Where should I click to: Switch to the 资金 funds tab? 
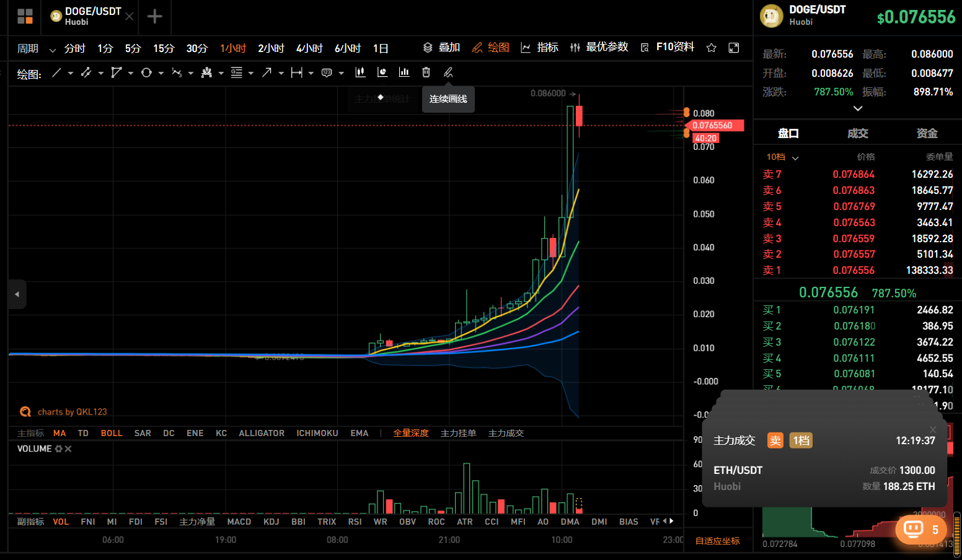point(927,133)
